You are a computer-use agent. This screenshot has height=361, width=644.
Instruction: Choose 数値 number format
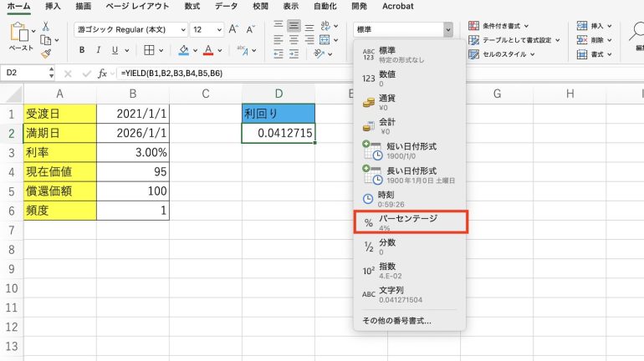410,78
